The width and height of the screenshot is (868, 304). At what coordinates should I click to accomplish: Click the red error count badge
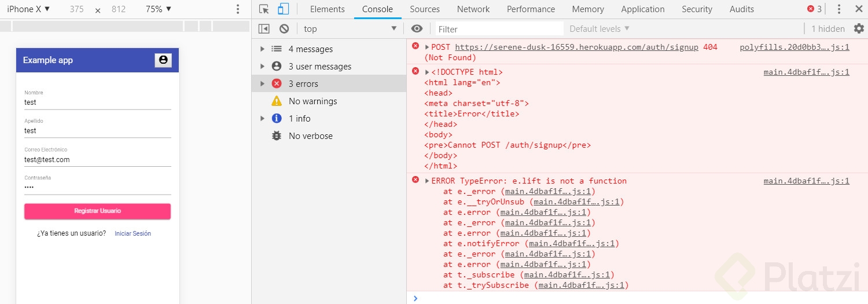tap(814, 9)
